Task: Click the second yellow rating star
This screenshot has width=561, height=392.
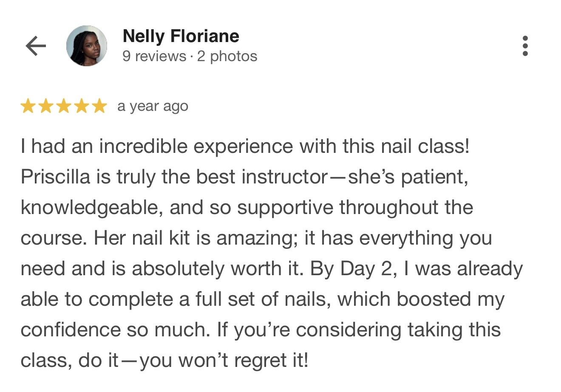Action: tap(45, 106)
